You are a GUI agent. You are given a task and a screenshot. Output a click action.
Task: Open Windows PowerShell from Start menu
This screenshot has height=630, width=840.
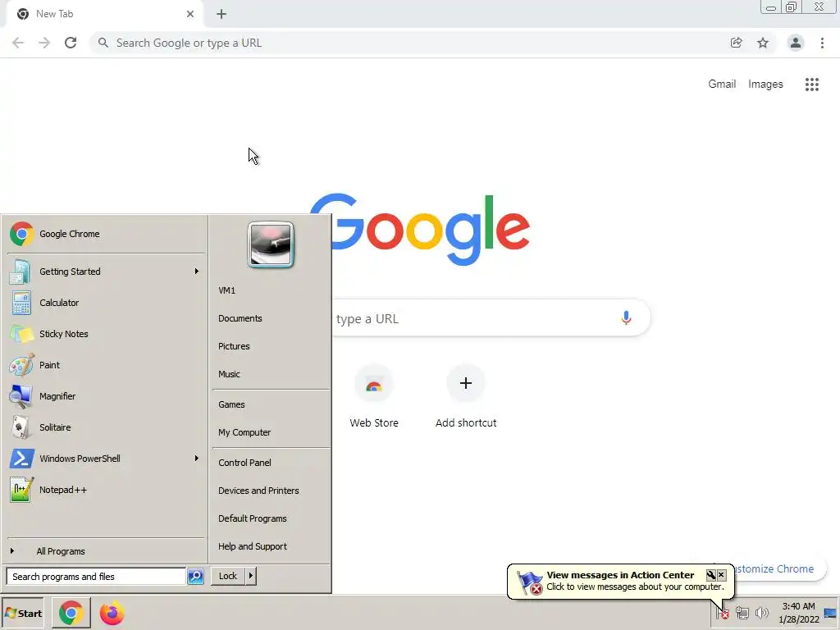pos(105,459)
